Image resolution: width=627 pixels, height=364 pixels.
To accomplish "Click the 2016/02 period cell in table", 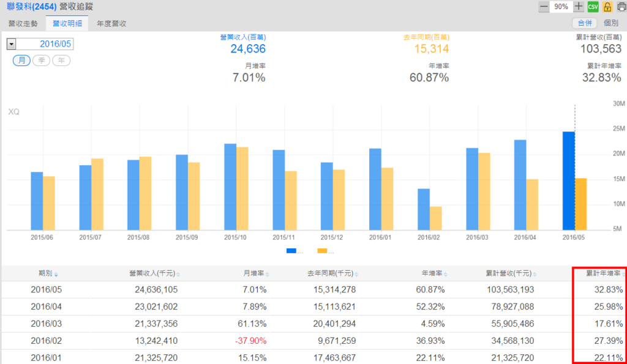I will (47, 341).
